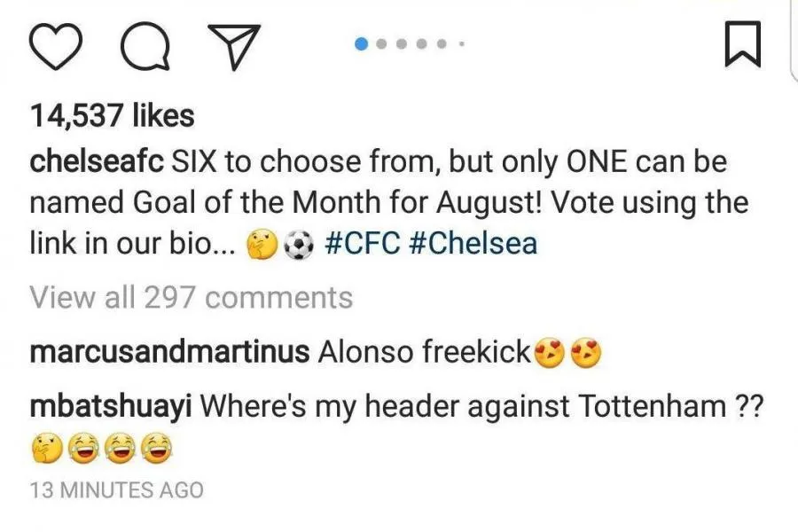Jump to third carousel dot

[x=402, y=43]
